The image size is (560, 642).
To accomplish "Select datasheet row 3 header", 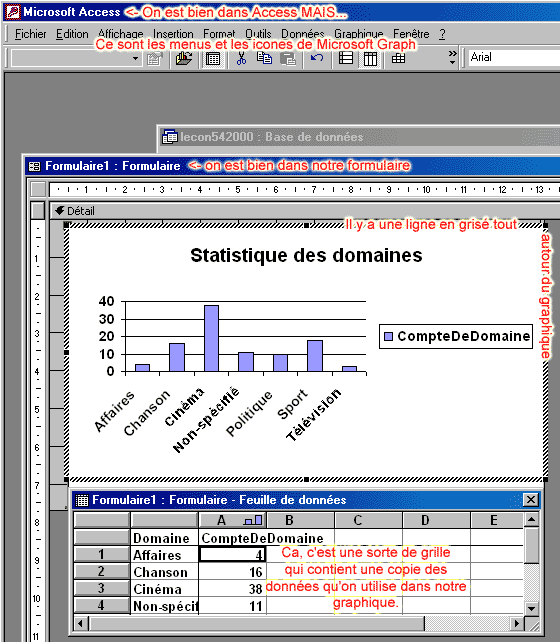I will [102, 588].
